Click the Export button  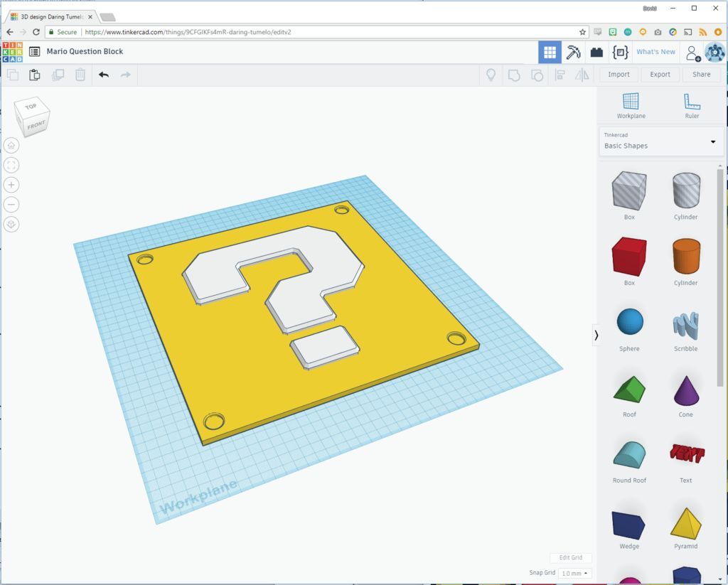pos(660,75)
